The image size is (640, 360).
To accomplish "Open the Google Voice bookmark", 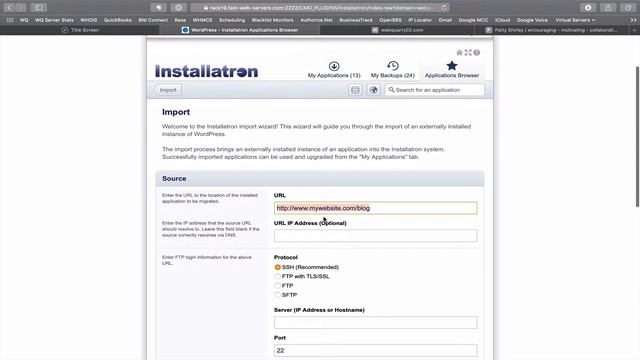I will (x=532, y=20).
